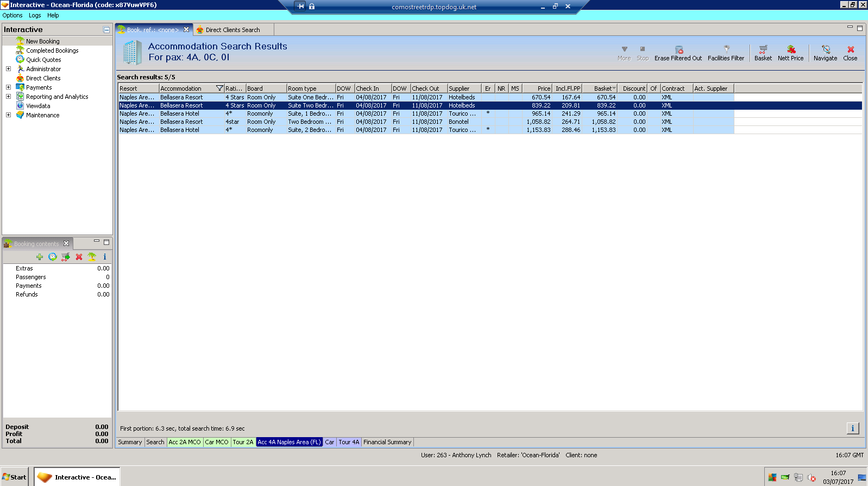
Task: Switch to the Summary bottom tab
Action: click(130, 442)
